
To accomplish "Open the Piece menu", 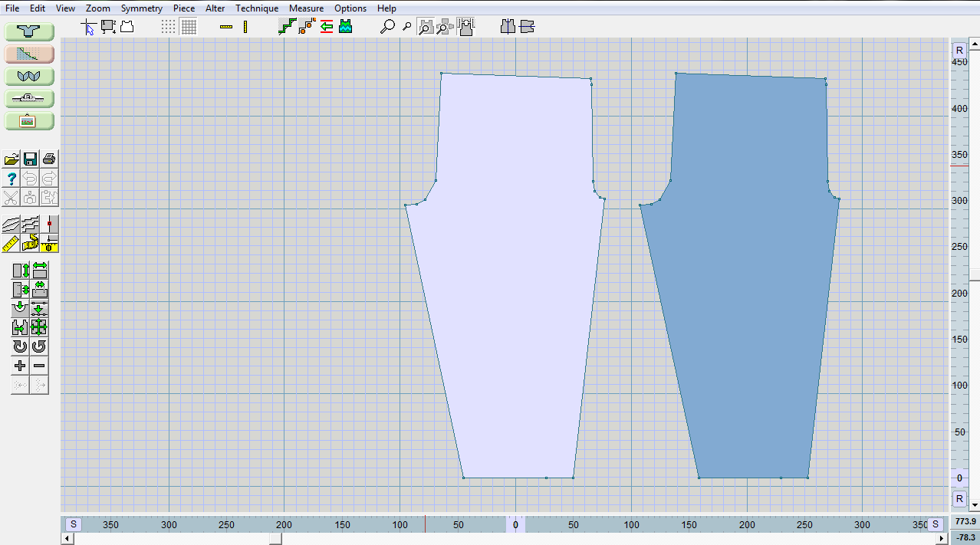I will [x=184, y=8].
